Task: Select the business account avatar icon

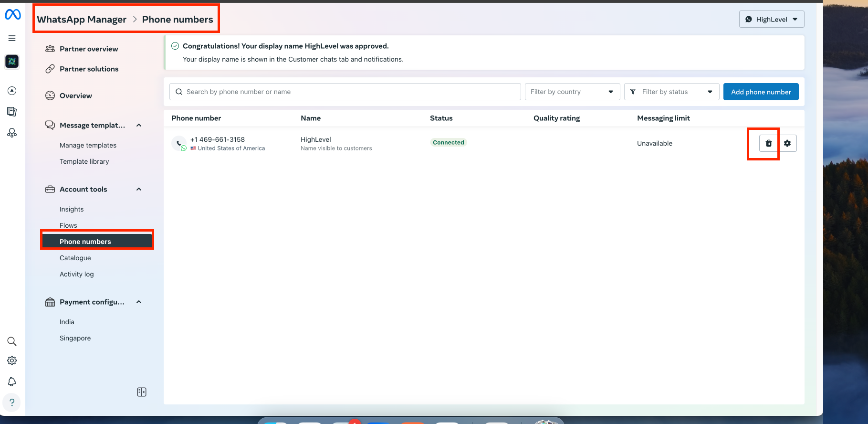Action: 12,61
